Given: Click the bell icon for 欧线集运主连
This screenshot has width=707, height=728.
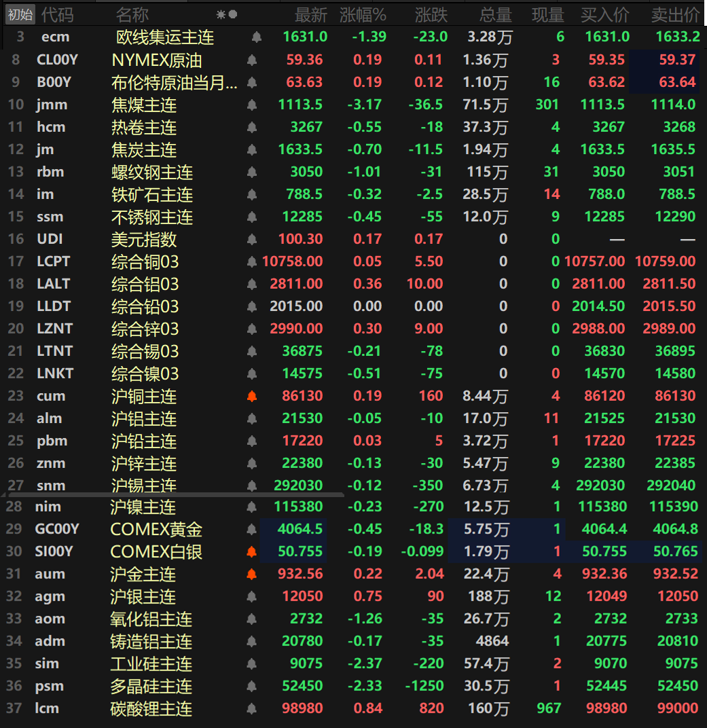Looking at the screenshot, I should 256,37.
